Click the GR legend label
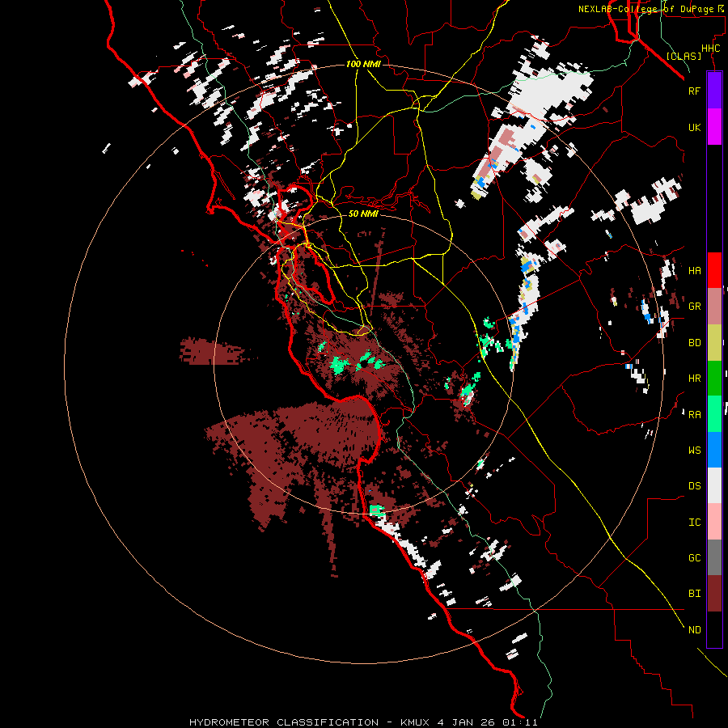The image size is (728, 728). pyautogui.click(x=694, y=307)
